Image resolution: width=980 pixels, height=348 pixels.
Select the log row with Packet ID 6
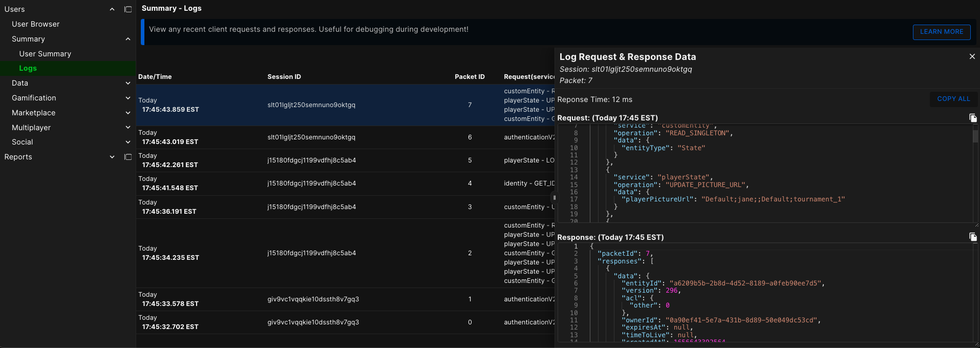[346, 137]
